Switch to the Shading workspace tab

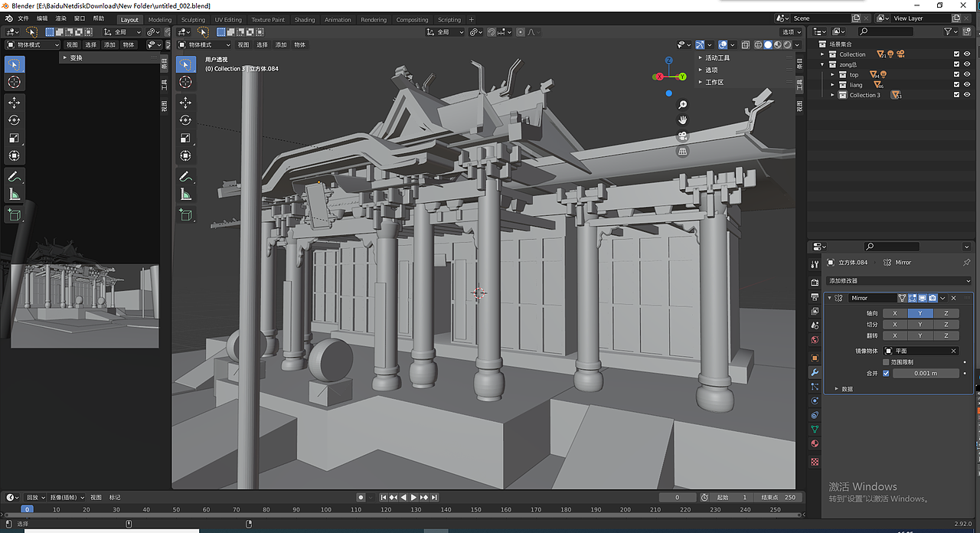click(304, 19)
